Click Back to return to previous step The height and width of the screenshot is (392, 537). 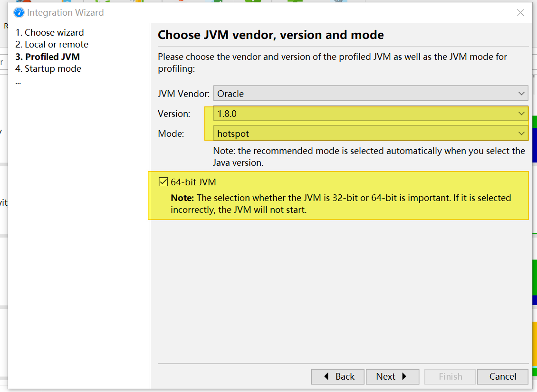point(337,376)
